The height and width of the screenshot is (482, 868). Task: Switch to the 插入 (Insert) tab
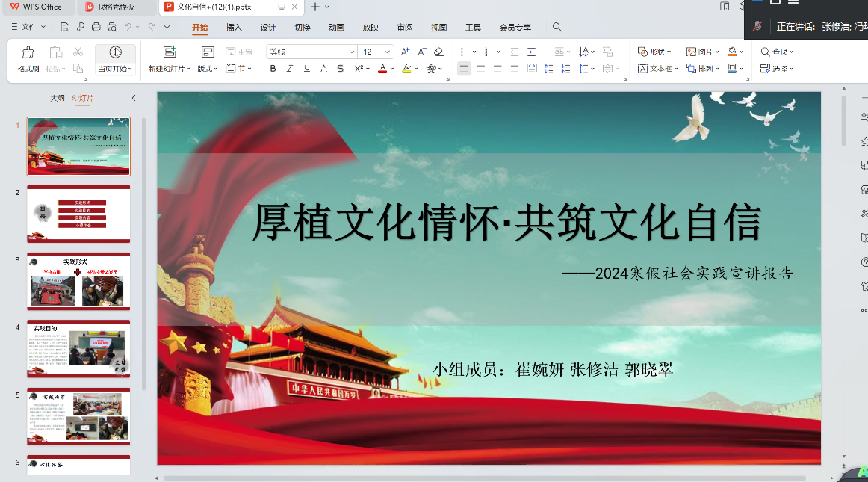pos(234,28)
